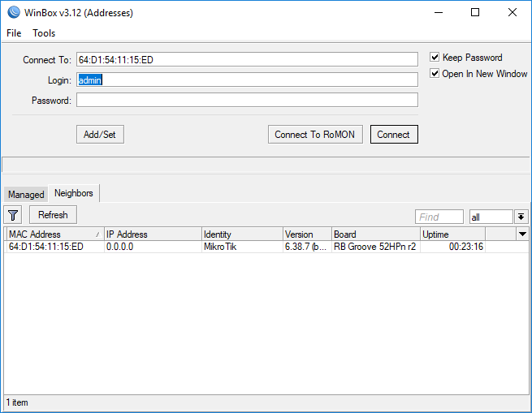Viewport: 532px width, 413px height.
Task: Open the File menu
Action: click(x=14, y=33)
